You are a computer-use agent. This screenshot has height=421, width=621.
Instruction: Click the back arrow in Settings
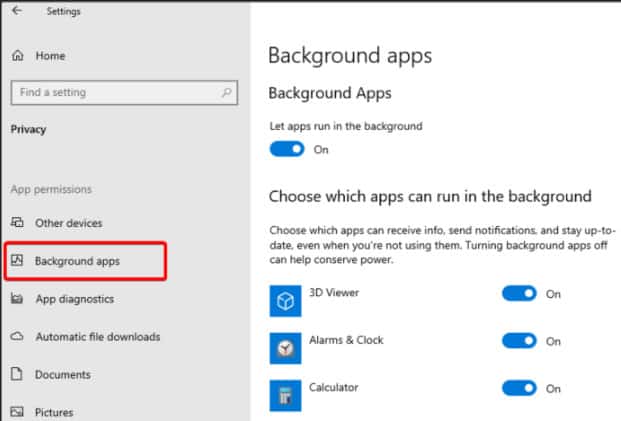coord(17,11)
